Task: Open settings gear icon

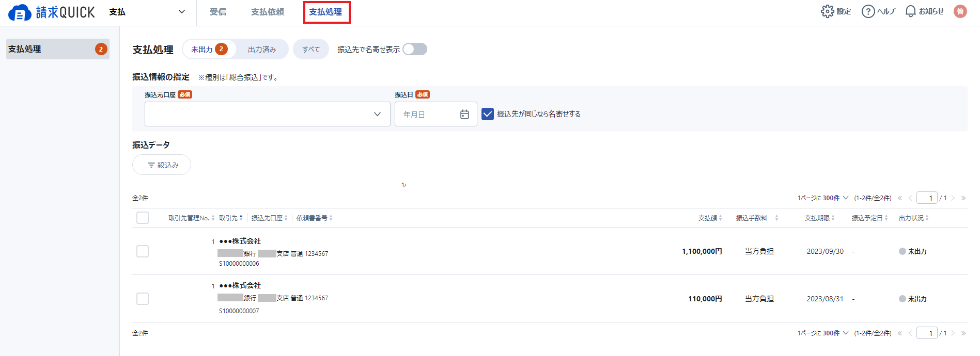Action: coord(827,11)
